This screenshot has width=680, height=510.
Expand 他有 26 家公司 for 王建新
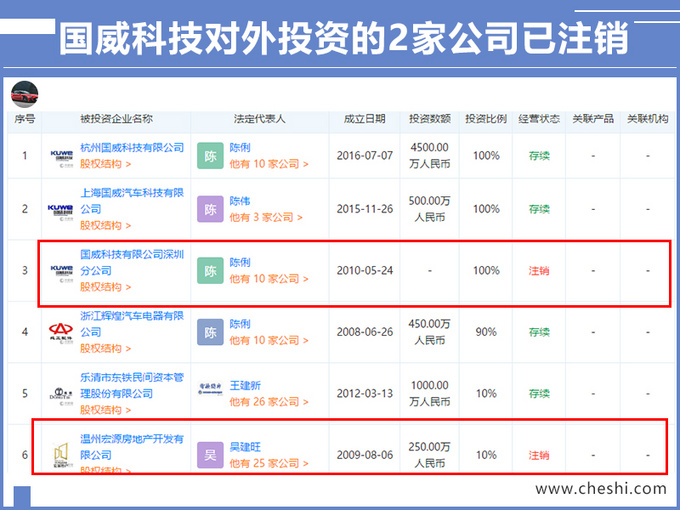[269, 402]
